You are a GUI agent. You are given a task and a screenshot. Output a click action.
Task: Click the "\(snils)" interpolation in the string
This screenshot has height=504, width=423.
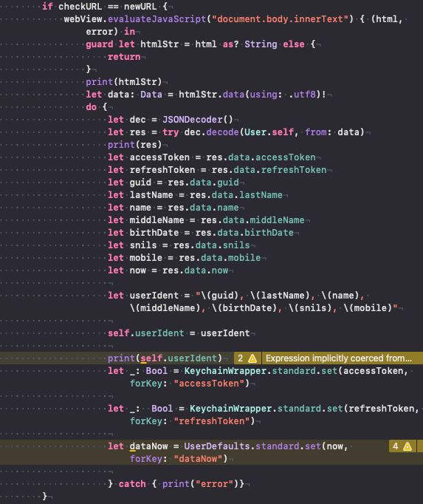(x=309, y=308)
